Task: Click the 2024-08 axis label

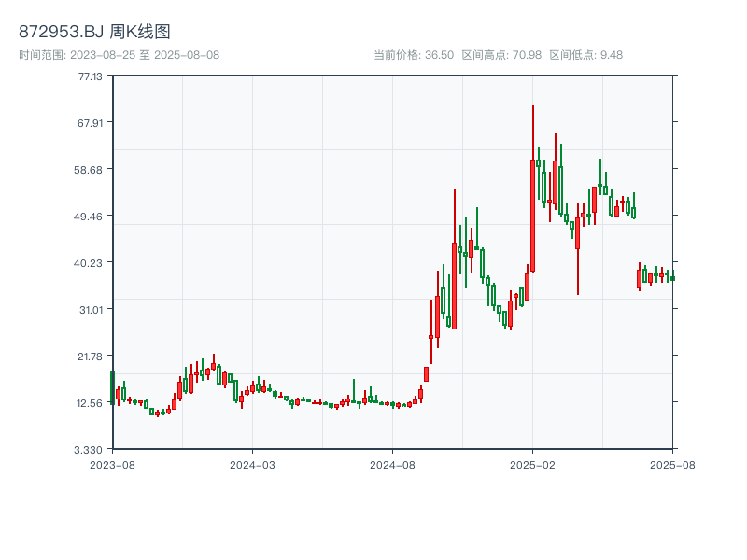Action: click(392, 462)
